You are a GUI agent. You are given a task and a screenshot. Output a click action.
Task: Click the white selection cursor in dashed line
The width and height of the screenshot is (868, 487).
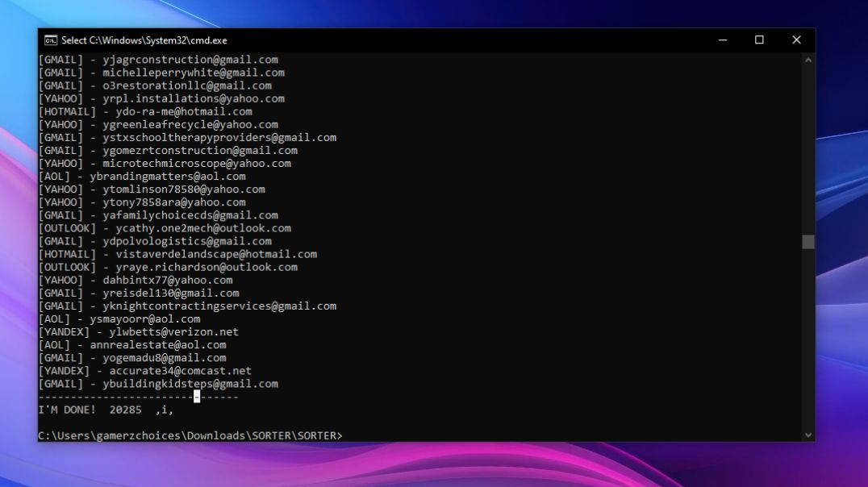[197, 396]
